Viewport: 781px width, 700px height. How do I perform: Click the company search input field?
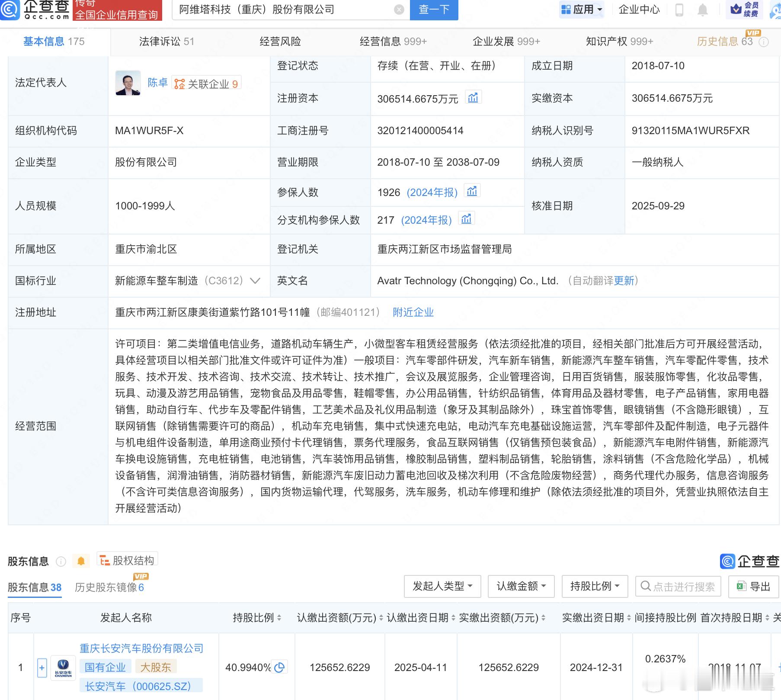284,10
